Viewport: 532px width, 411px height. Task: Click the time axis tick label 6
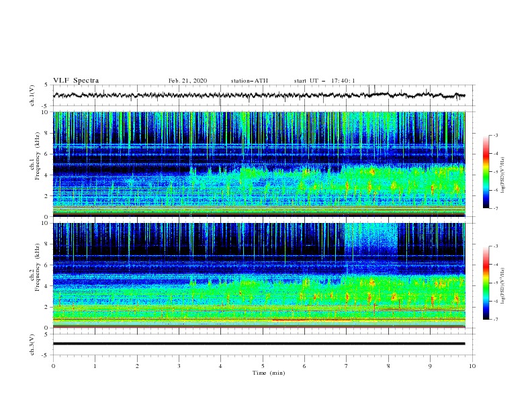pos(304,366)
